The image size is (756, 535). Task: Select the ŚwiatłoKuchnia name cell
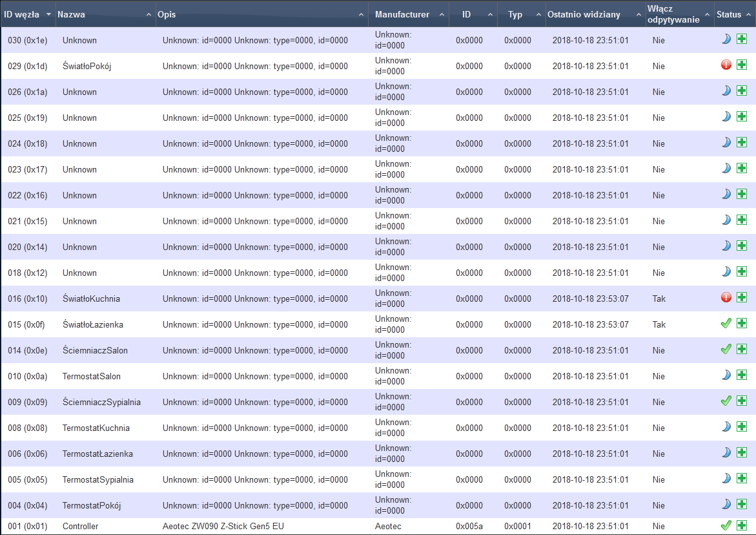click(x=91, y=299)
